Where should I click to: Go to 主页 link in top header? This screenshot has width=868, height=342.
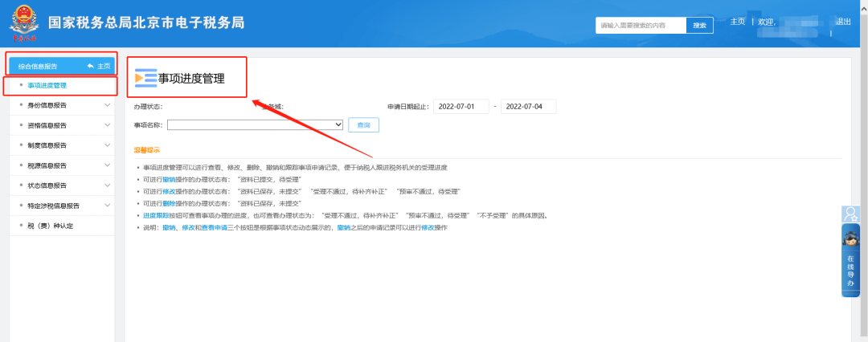[x=737, y=22]
